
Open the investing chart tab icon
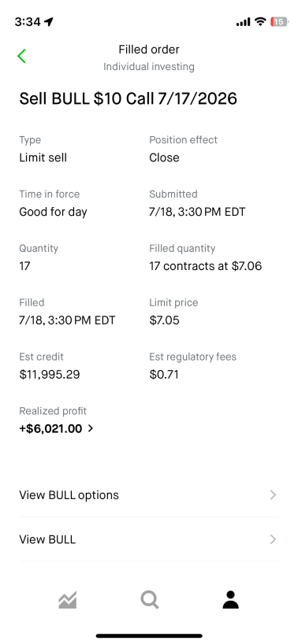68,600
